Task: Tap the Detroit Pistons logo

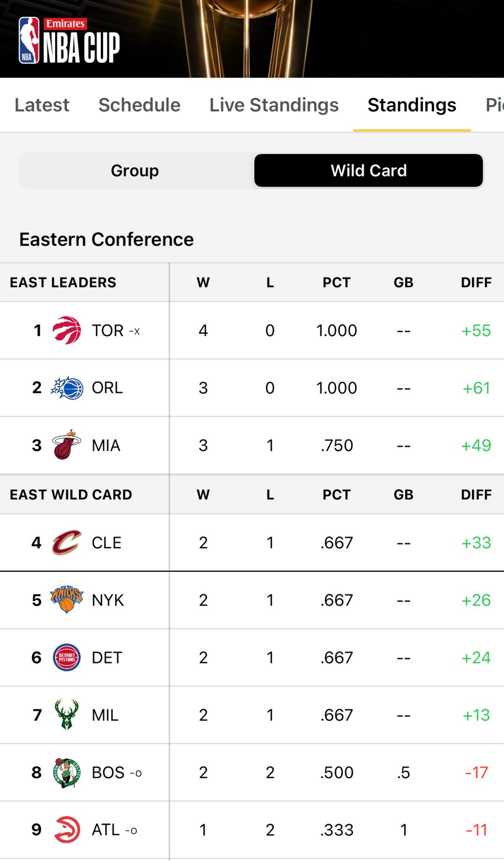Action: [x=67, y=657]
